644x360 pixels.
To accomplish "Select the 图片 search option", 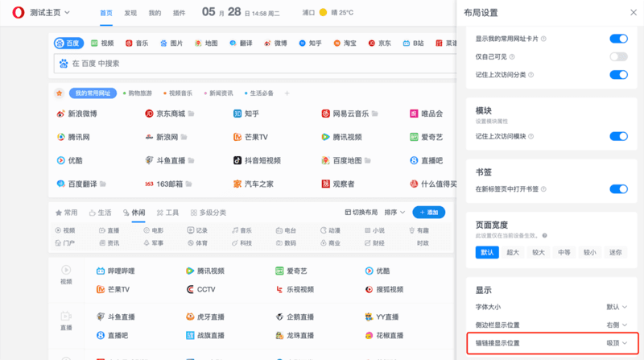I will click(171, 43).
